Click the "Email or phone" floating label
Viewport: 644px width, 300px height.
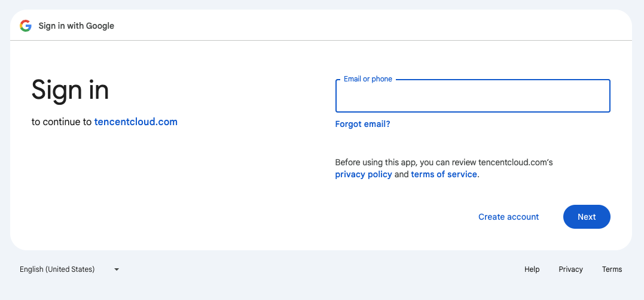point(368,79)
